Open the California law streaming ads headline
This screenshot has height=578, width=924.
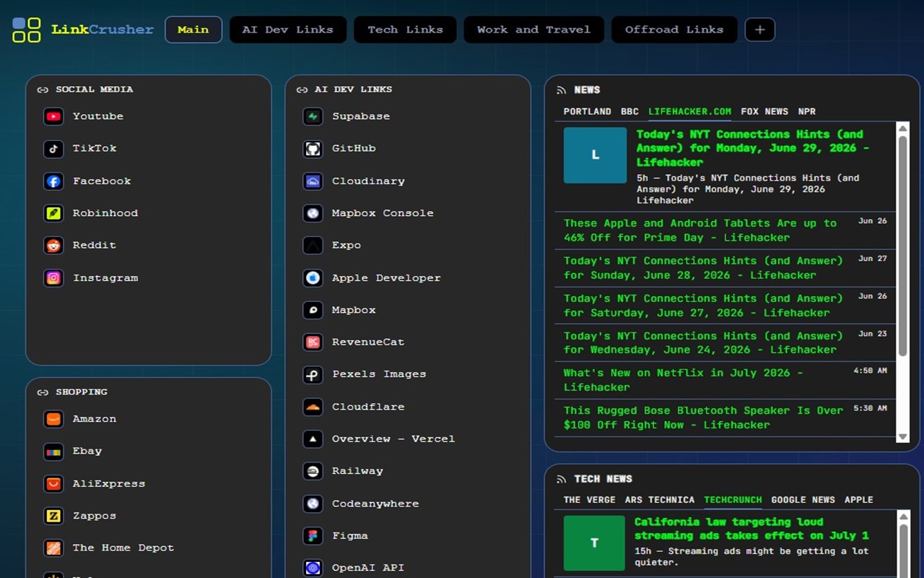[751, 529]
